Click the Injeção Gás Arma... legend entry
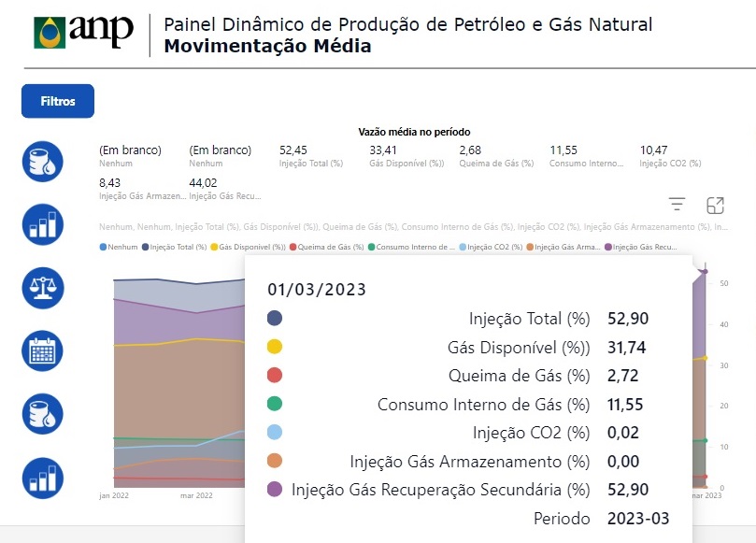This screenshot has height=543, width=756. click(563, 247)
